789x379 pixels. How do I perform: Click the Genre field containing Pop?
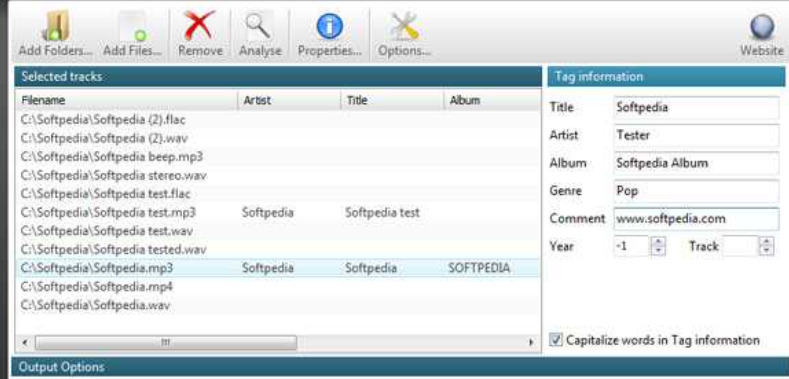point(696,191)
